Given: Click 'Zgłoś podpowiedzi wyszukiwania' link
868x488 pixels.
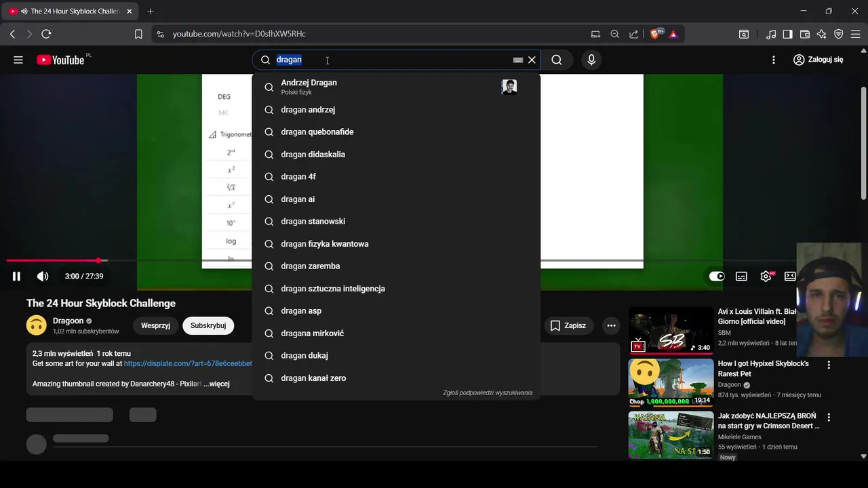Looking at the screenshot, I should tap(488, 392).
